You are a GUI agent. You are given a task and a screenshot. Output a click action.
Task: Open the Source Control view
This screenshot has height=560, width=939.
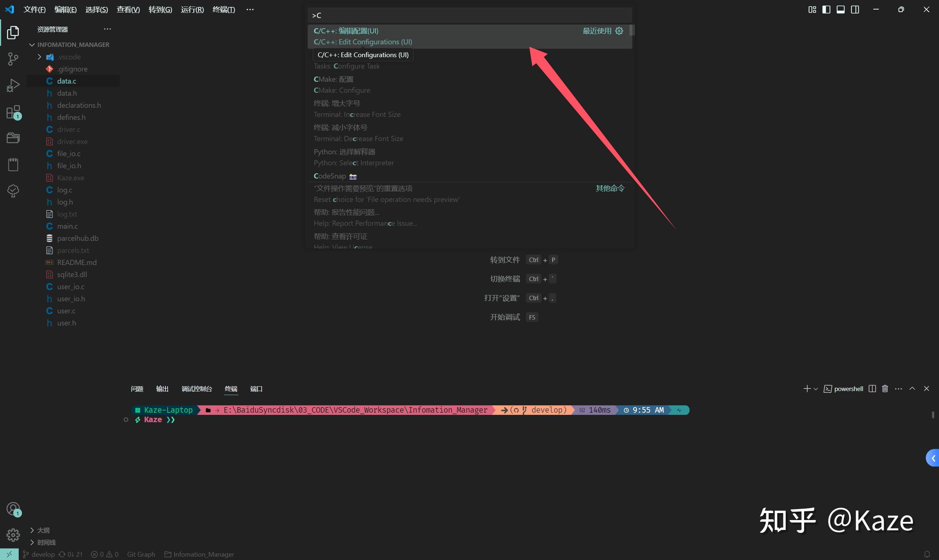pos(13,59)
